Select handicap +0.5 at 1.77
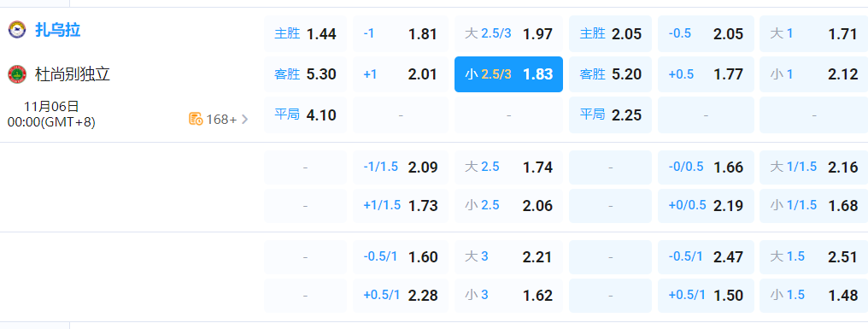This screenshot has width=868, height=329. coord(706,74)
